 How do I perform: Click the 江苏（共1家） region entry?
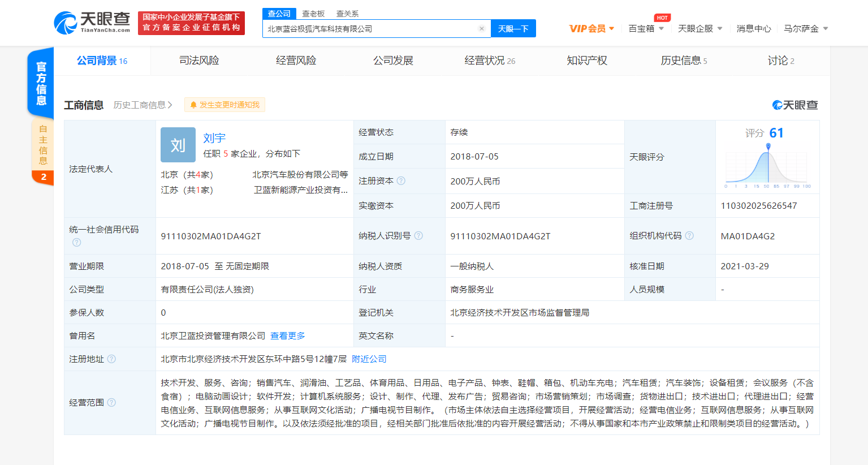187,190
